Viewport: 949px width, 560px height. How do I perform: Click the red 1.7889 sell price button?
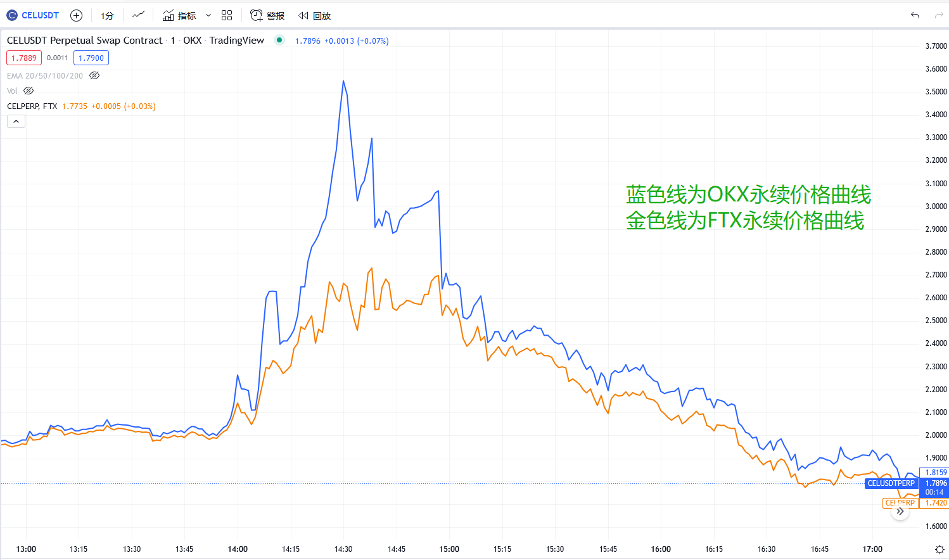[x=23, y=57]
